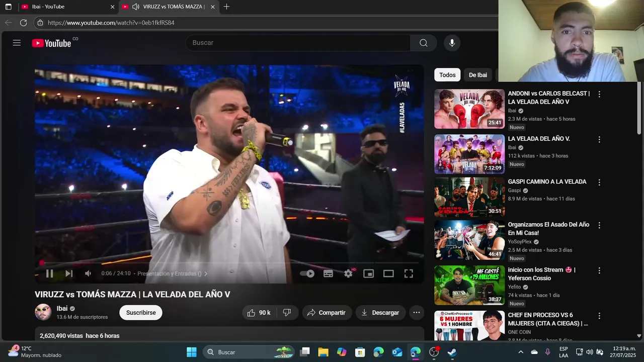644x362 pixels.
Task: Open options for LA VELADA DEL AÑO V.
Action: pyautogui.click(x=599, y=139)
